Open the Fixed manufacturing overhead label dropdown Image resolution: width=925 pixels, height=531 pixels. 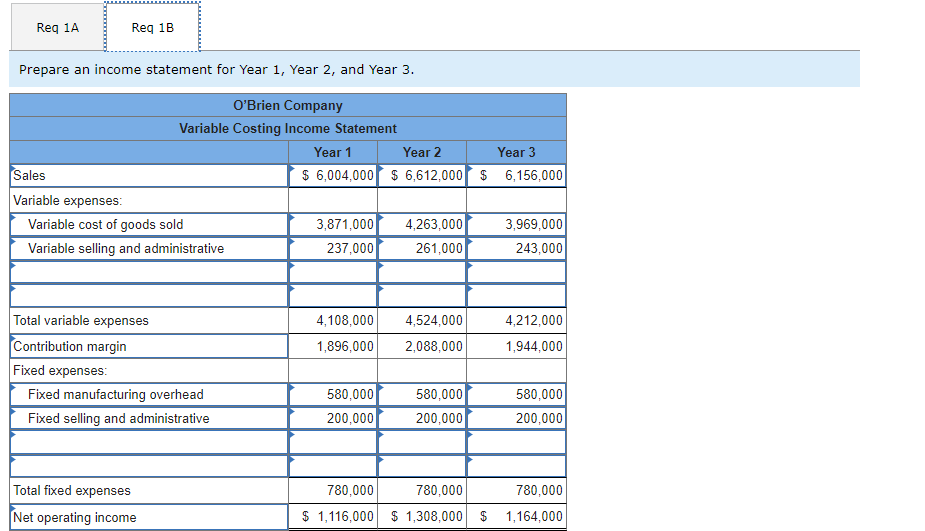(149, 395)
